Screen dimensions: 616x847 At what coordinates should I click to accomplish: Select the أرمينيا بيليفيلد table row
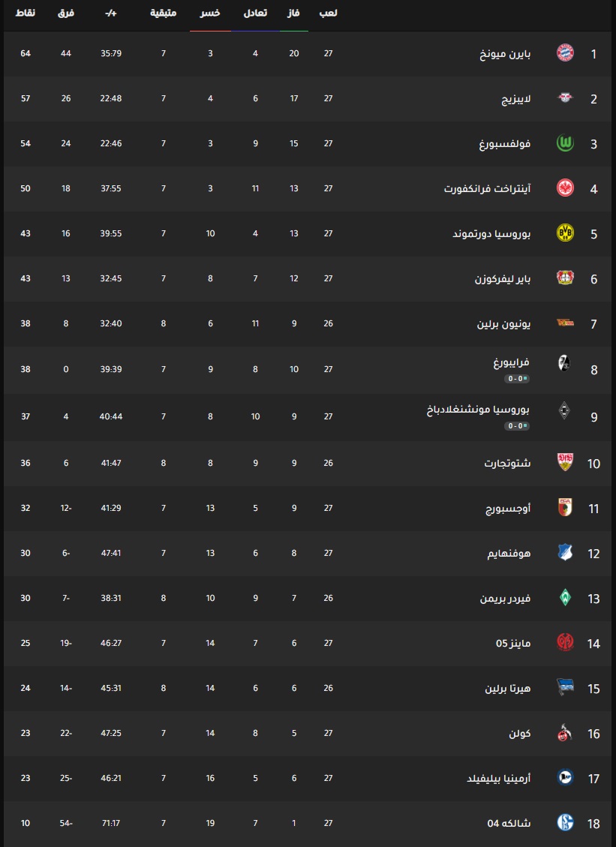pyautogui.click(x=308, y=778)
